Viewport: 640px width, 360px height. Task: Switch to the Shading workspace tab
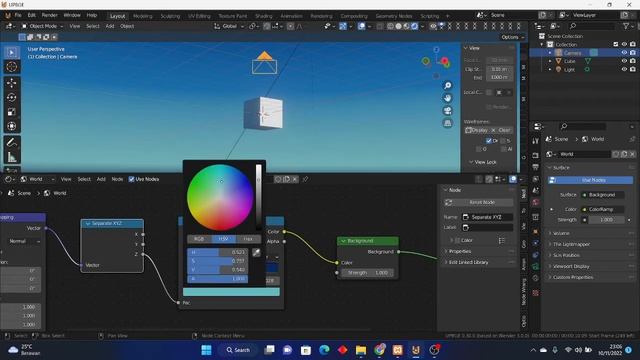pos(264,16)
